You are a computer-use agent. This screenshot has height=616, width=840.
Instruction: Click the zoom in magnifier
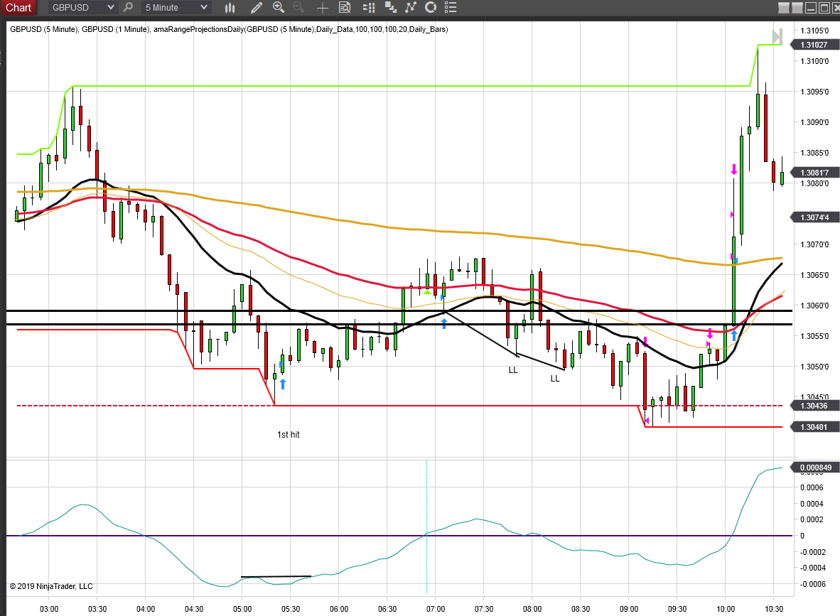(x=278, y=8)
